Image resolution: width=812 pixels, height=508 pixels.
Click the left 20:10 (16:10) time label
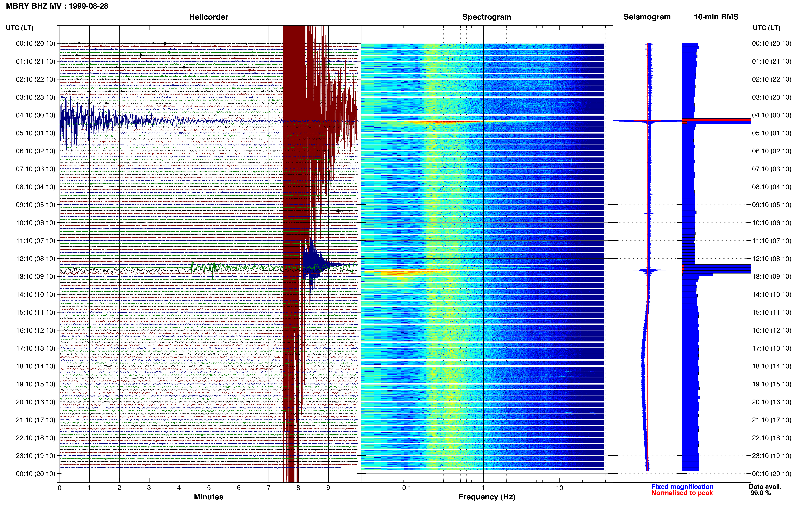35,402
